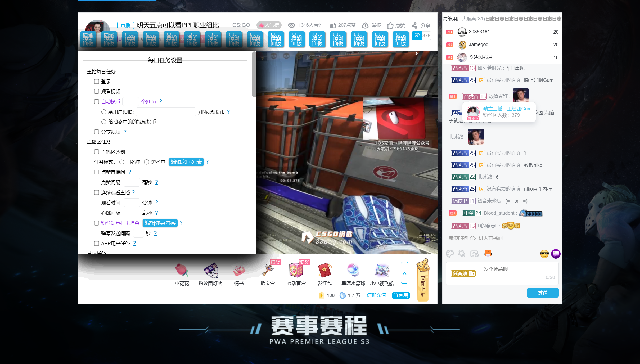Check the 连续观看直播 checkbox
640x364 pixels.
(97, 192)
